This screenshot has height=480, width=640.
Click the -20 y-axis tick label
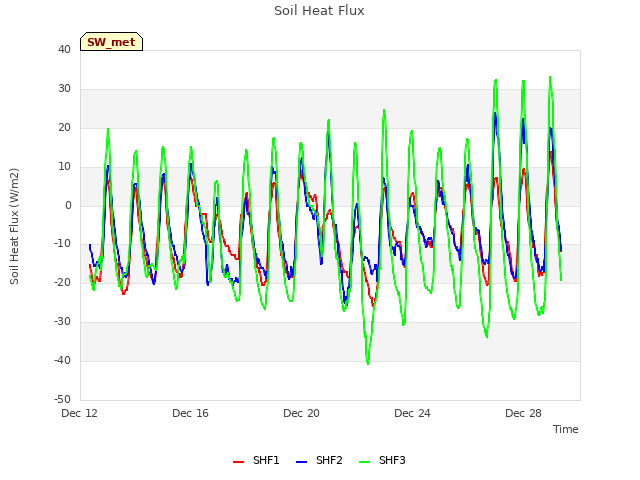pyautogui.click(x=62, y=282)
